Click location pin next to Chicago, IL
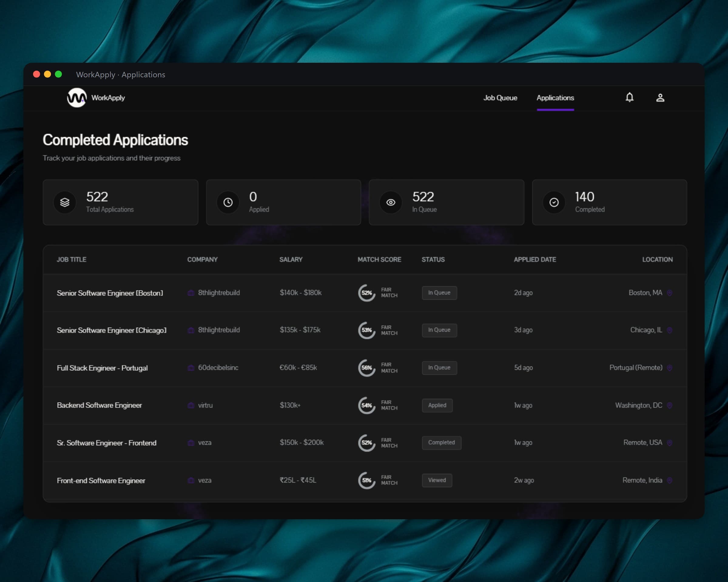 (669, 330)
